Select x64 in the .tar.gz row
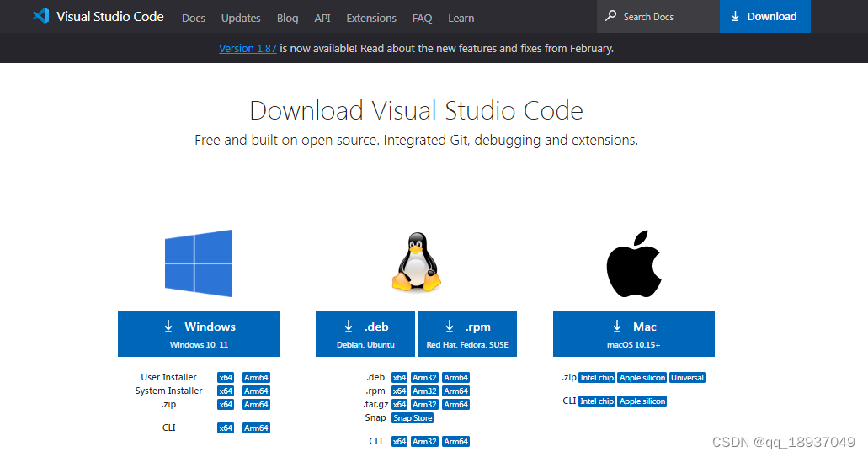Image resolution: width=868 pixels, height=457 pixels. click(x=399, y=405)
